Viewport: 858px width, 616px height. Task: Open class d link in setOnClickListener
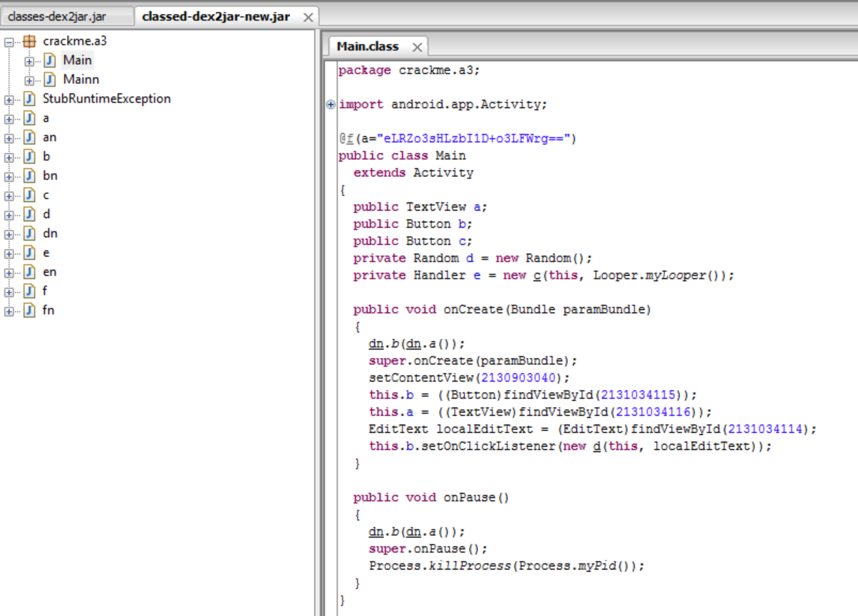[597, 447]
